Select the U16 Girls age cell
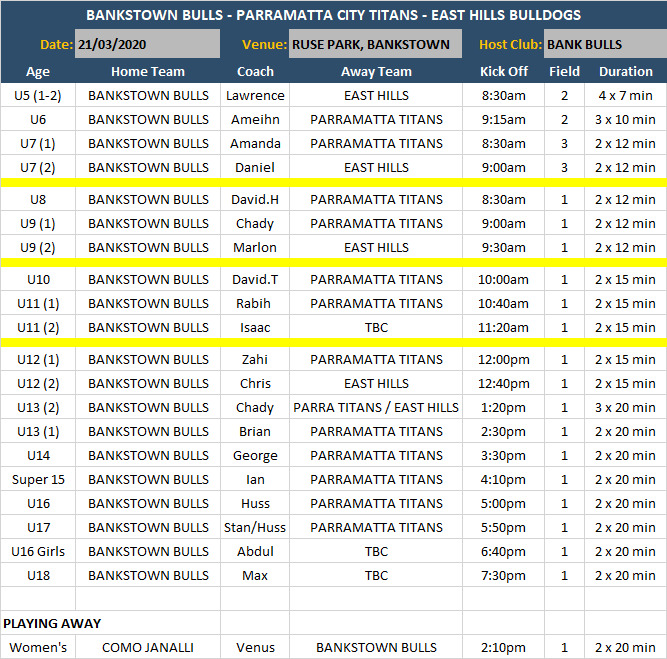This screenshot has height=659, width=667. coord(38,551)
